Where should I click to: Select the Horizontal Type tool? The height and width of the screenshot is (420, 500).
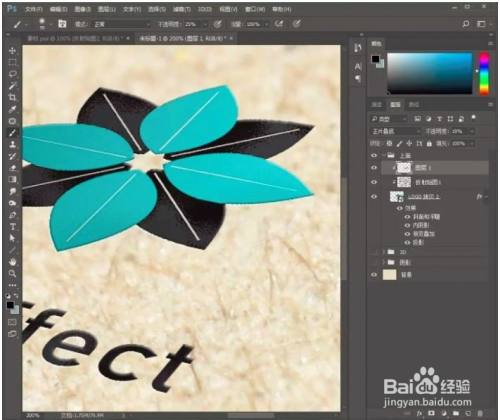pos(12,227)
